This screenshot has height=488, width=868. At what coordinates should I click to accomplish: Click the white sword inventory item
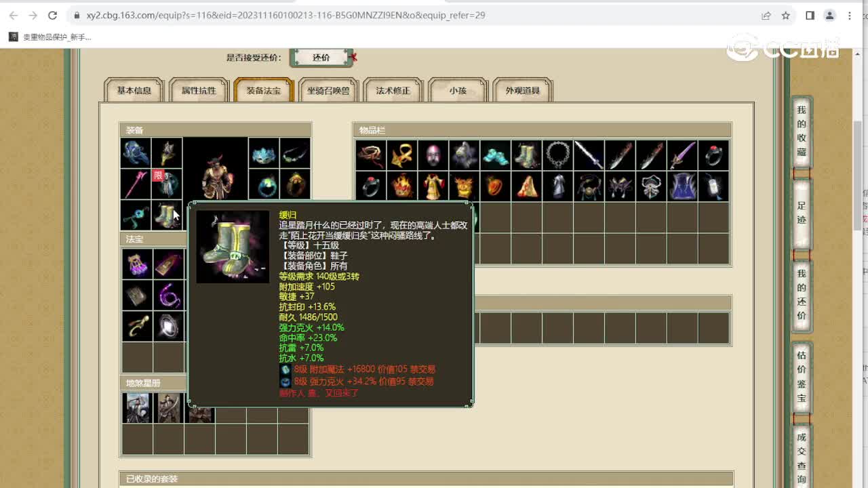pyautogui.click(x=589, y=155)
